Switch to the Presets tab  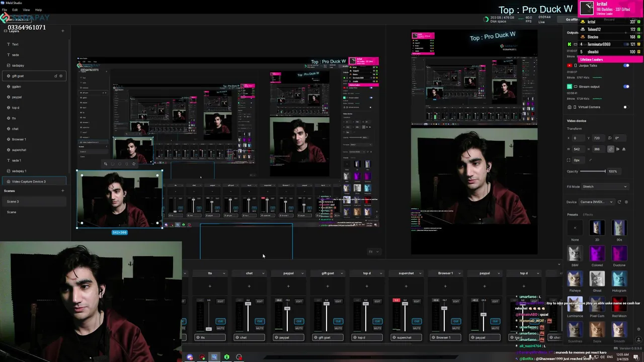tap(573, 215)
